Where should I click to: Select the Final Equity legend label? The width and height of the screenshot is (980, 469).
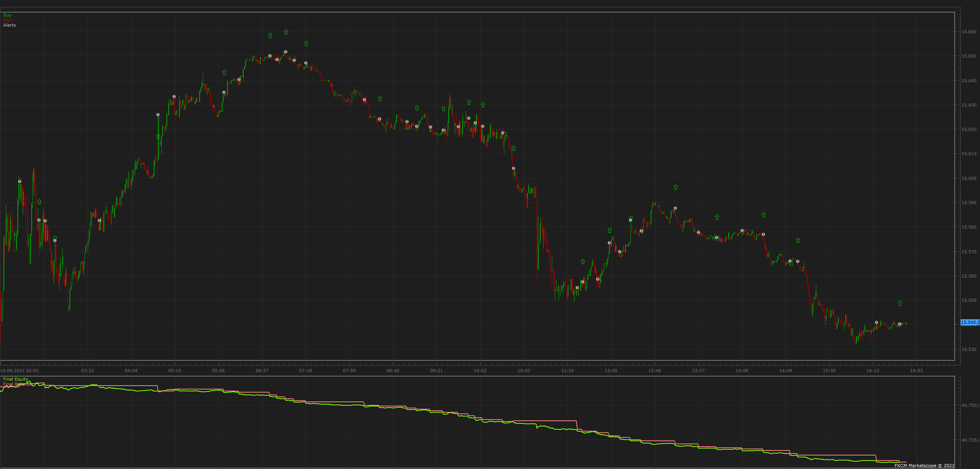click(15, 379)
